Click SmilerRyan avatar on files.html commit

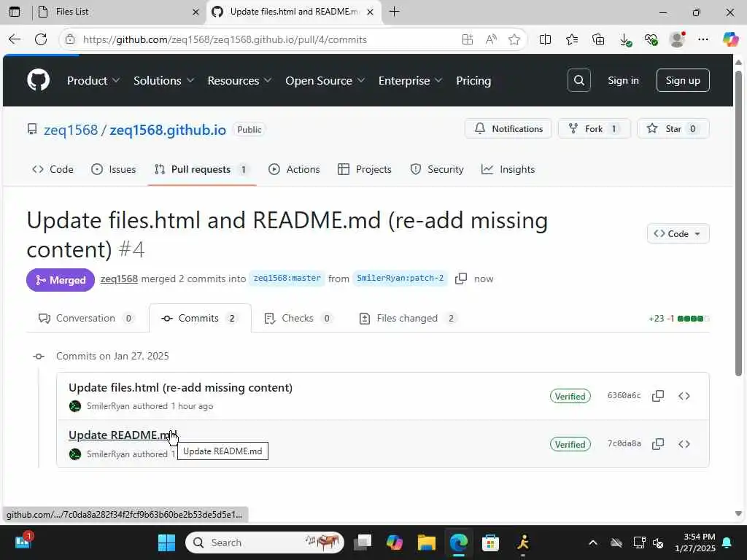75,406
